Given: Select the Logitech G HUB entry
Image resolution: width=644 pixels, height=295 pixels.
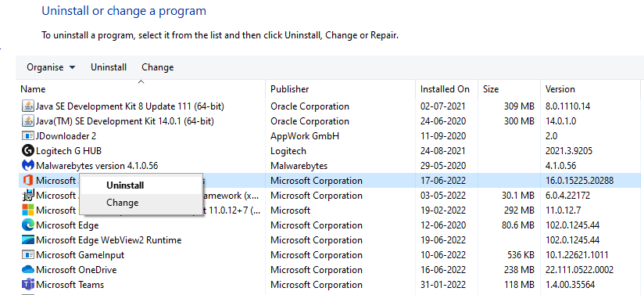Looking at the screenshot, I should coord(69,150).
